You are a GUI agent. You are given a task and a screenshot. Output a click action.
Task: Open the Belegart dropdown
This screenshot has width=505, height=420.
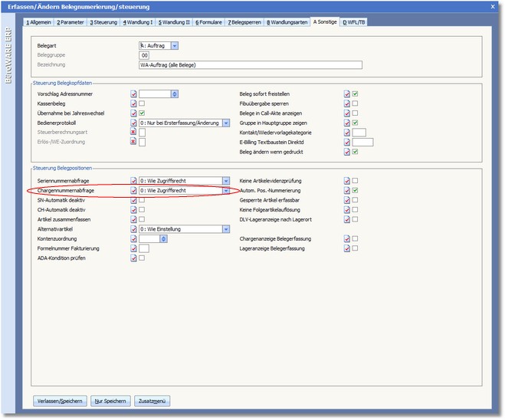pyautogui.click(x=175, y=46)
